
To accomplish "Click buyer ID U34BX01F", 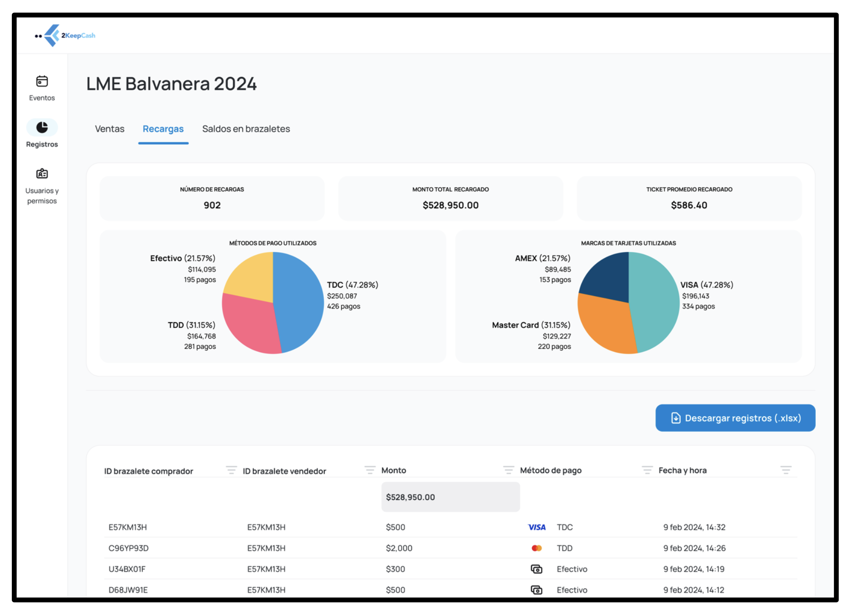I will [x=127, y=569].
